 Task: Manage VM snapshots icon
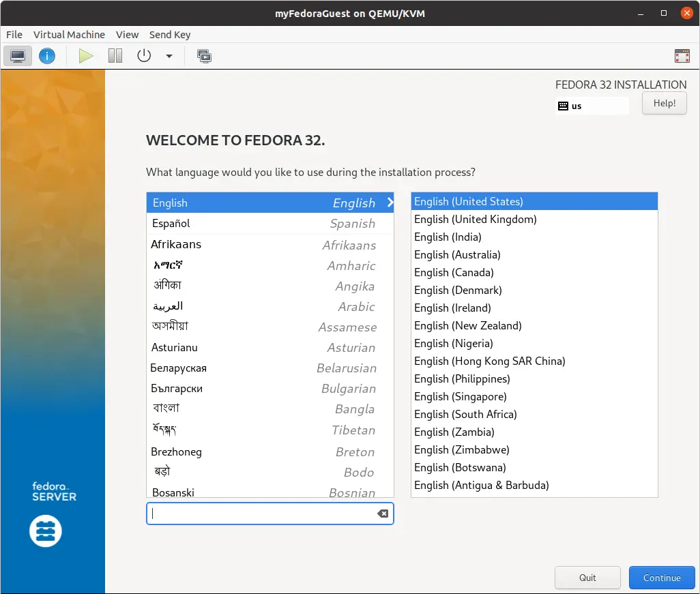[204, 56]
